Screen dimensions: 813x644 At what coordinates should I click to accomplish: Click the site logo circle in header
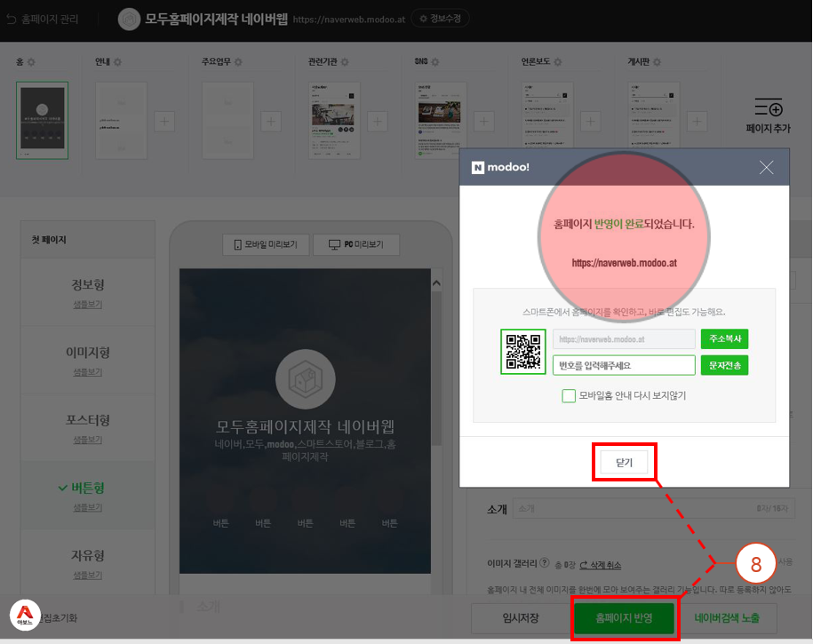coord(129,20)
